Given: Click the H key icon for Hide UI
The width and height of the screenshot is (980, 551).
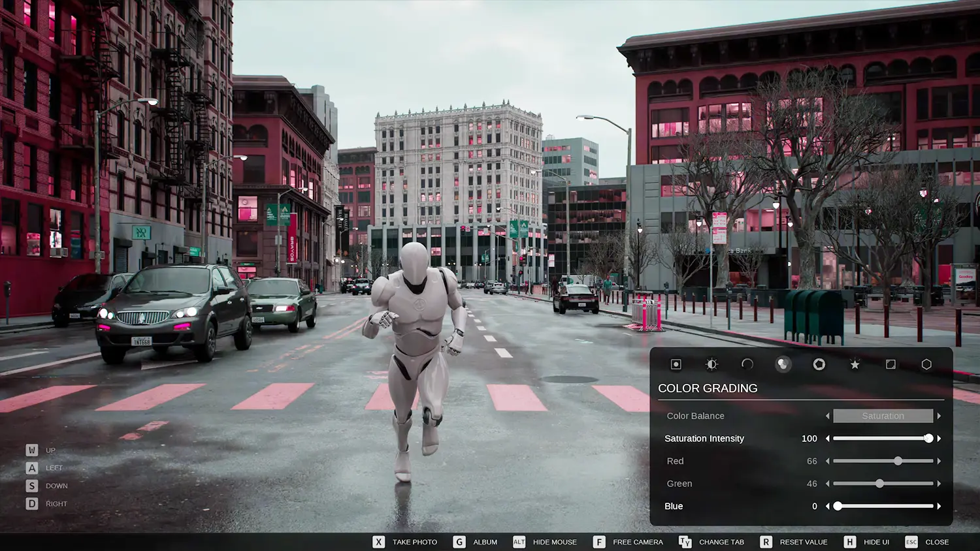Looking at the screenshot, I should click(x=850, y=542).
